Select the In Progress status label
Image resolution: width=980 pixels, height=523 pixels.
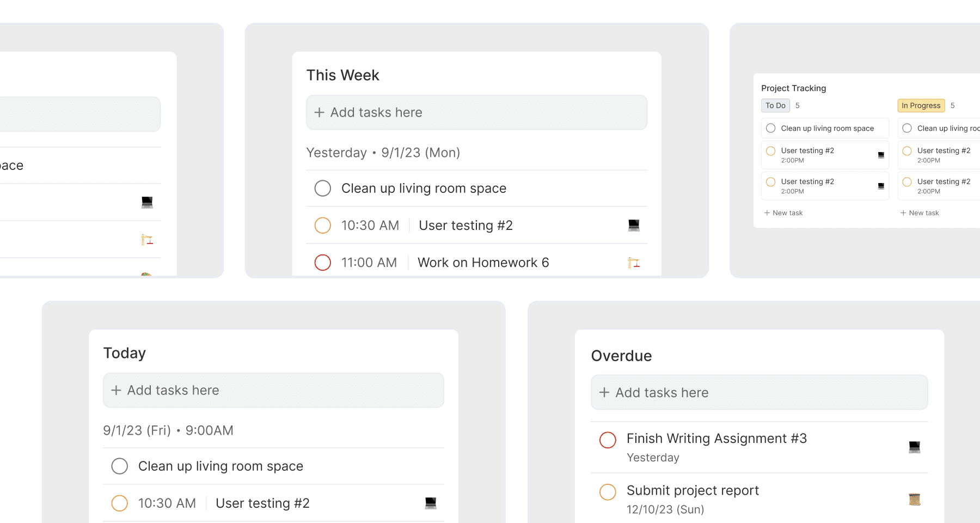coord(921,106)
